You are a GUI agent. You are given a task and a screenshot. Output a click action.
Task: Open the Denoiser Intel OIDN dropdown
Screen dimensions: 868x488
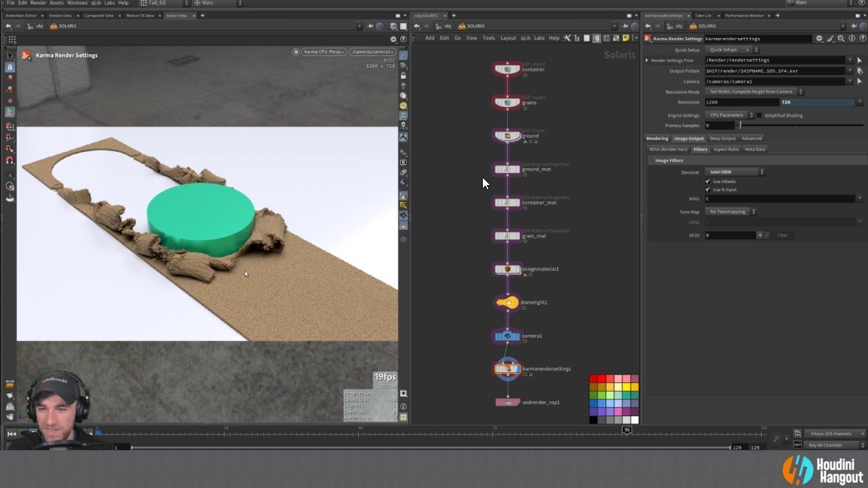735,172
